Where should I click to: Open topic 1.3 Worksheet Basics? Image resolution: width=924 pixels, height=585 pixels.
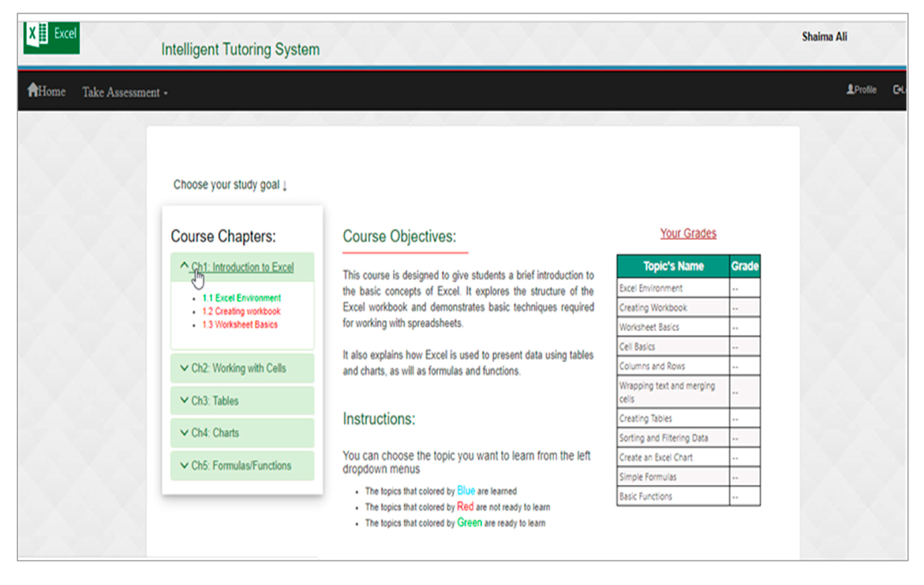(x=240, y=324)
